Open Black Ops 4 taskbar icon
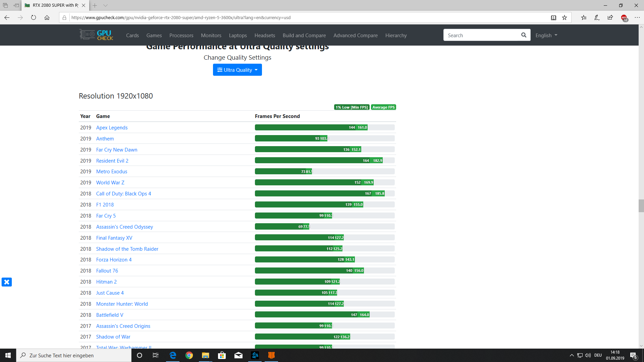This screenshot has width=644, height=362. (271, 355)
